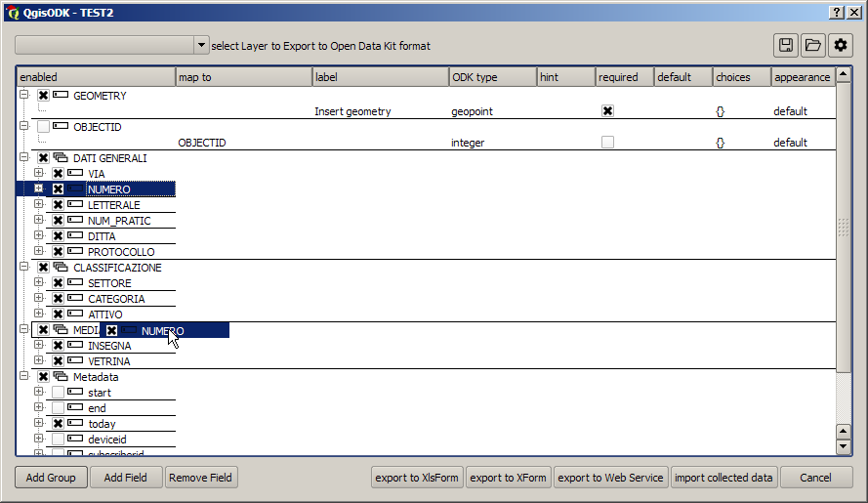Click the group icon beside CLASSIFICAZIONE
Screen dimensions: 868x503
tap(61, 267)
